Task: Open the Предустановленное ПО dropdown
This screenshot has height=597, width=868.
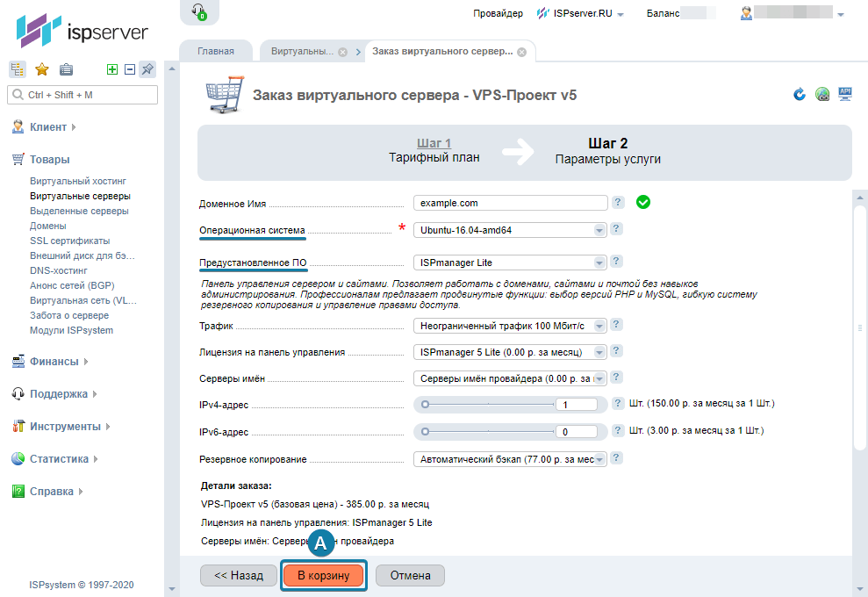Action: click(x=510, y=262)
